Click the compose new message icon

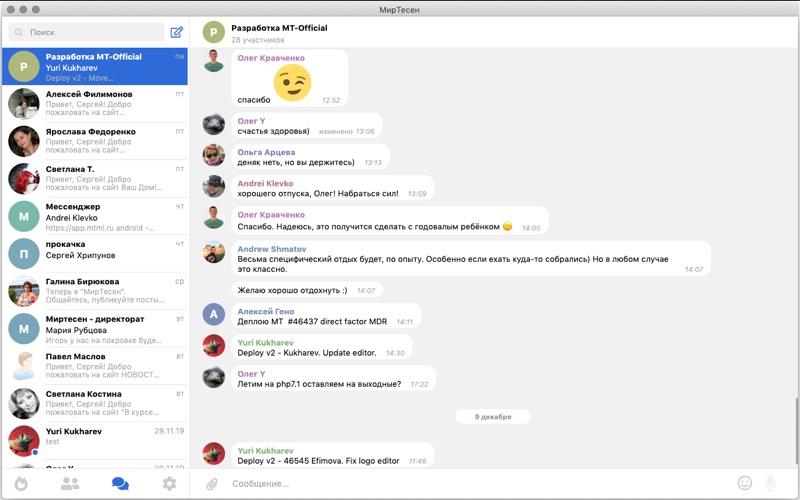177,32
